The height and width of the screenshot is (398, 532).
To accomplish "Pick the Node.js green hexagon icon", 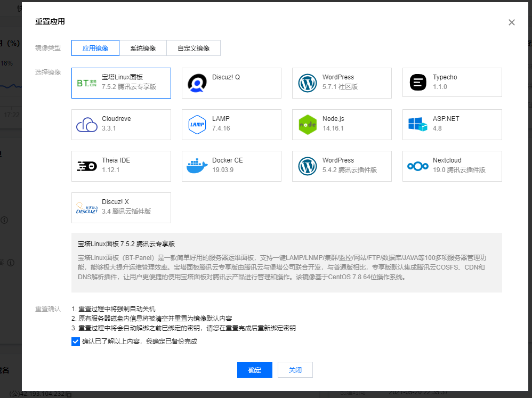I will (308, 125).
